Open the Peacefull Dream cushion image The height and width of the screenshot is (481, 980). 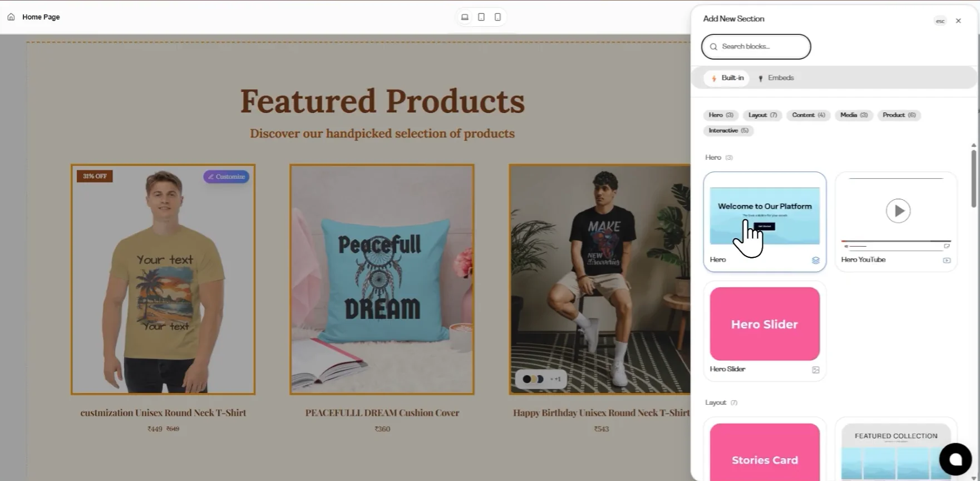coord(382,279)
